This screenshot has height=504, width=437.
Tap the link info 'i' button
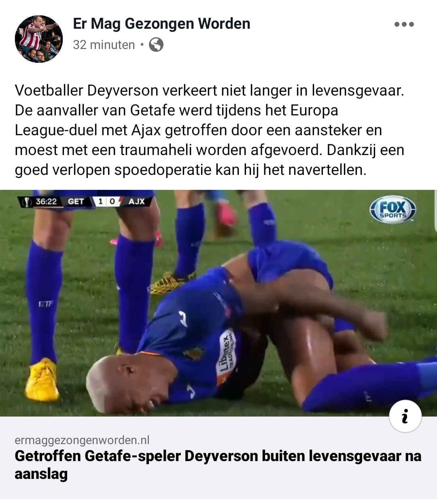[x=405, y=416]
